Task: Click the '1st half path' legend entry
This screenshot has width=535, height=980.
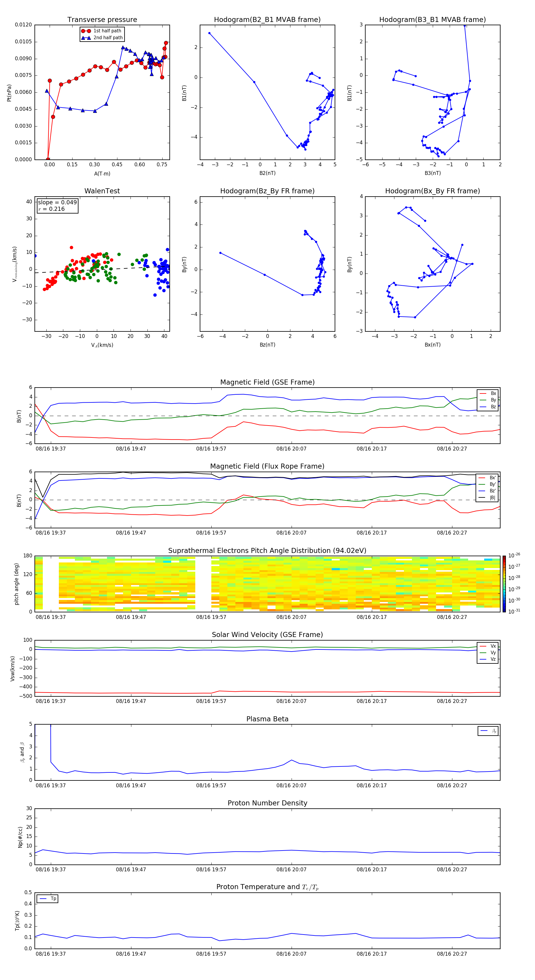Action: point(102,31)
